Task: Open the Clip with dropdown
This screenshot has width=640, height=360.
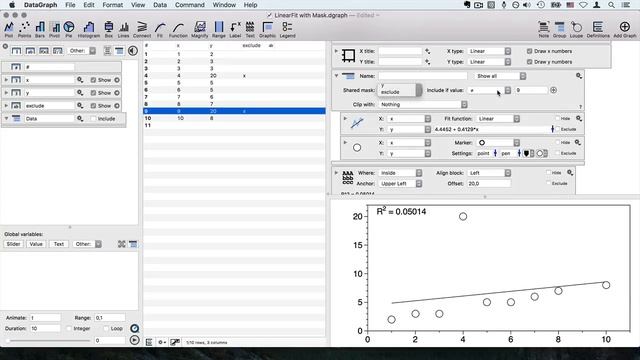Action: (x=422, y=104)
